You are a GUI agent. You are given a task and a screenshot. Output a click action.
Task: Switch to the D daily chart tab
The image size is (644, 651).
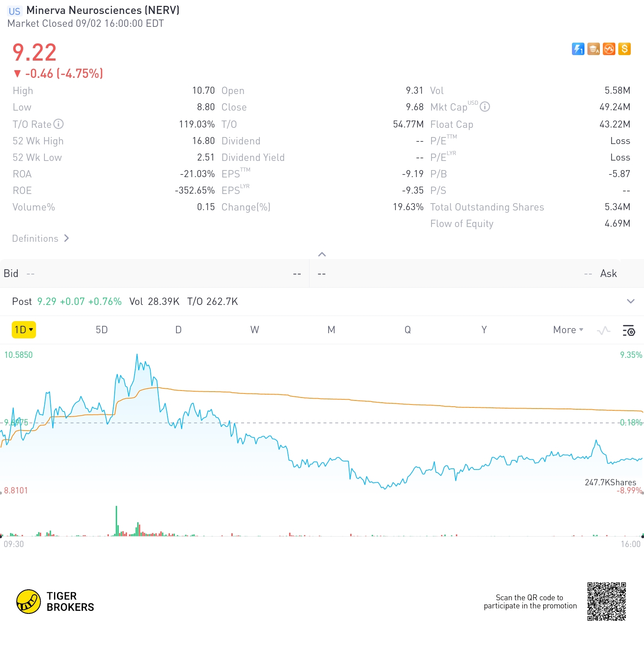pos(178,330)
